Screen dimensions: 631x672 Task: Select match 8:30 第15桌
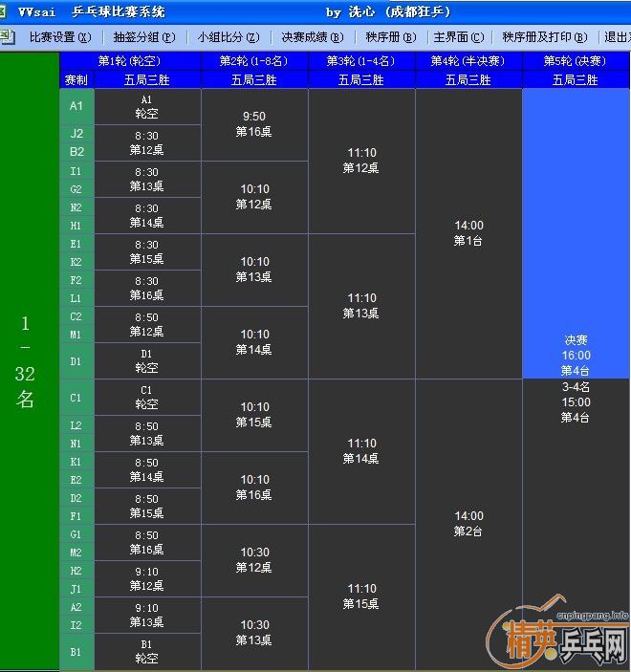coord(147,252)
